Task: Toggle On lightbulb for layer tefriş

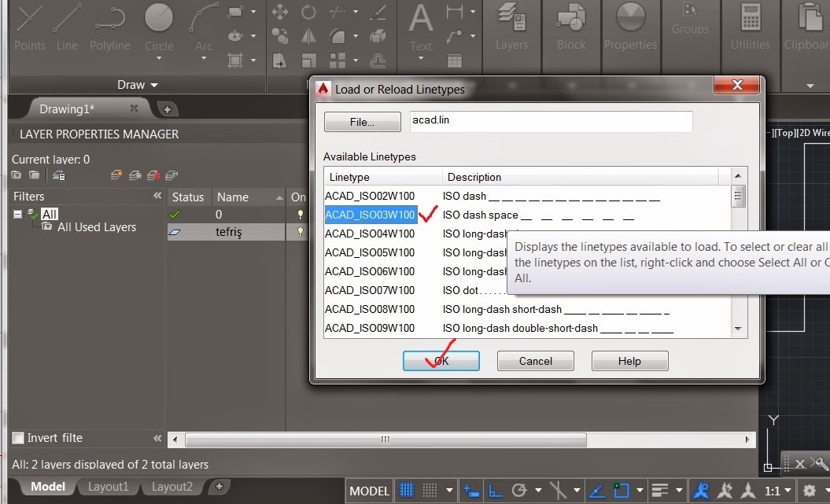Action: pos(300,232)
